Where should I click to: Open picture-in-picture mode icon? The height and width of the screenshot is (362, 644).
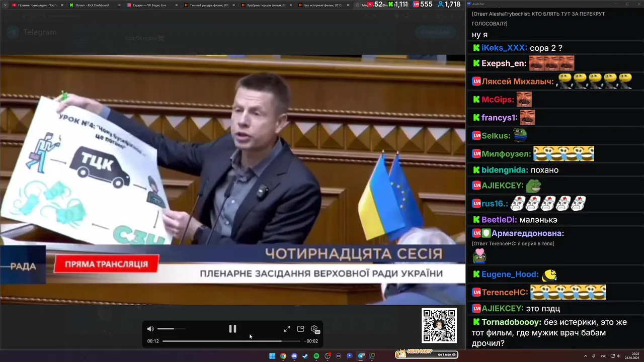coord(300,329)
